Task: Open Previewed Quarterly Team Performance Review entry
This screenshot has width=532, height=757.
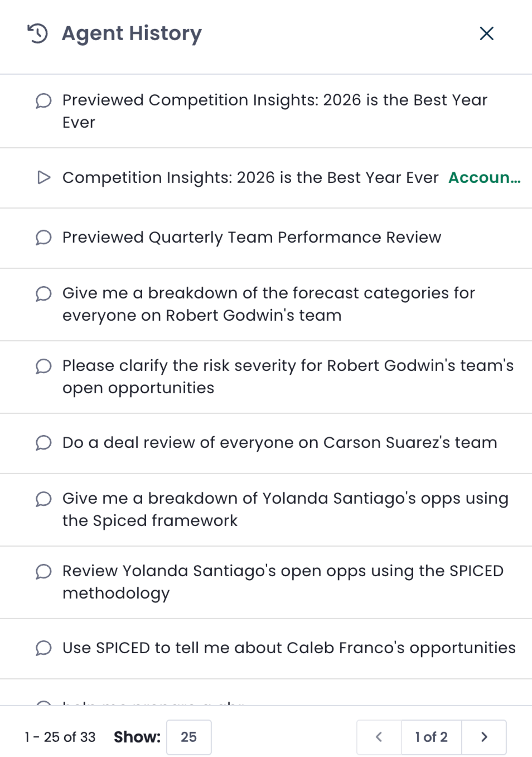Action: tap(266, 238)
